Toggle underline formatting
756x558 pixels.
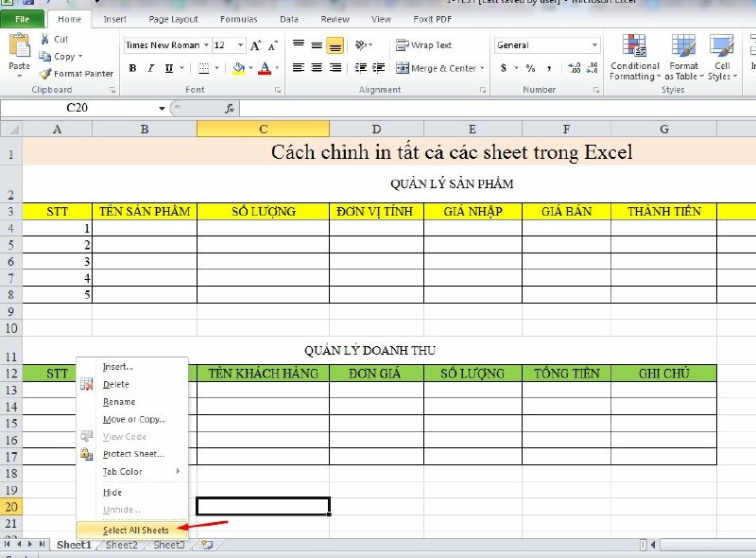tap(168, 69)
